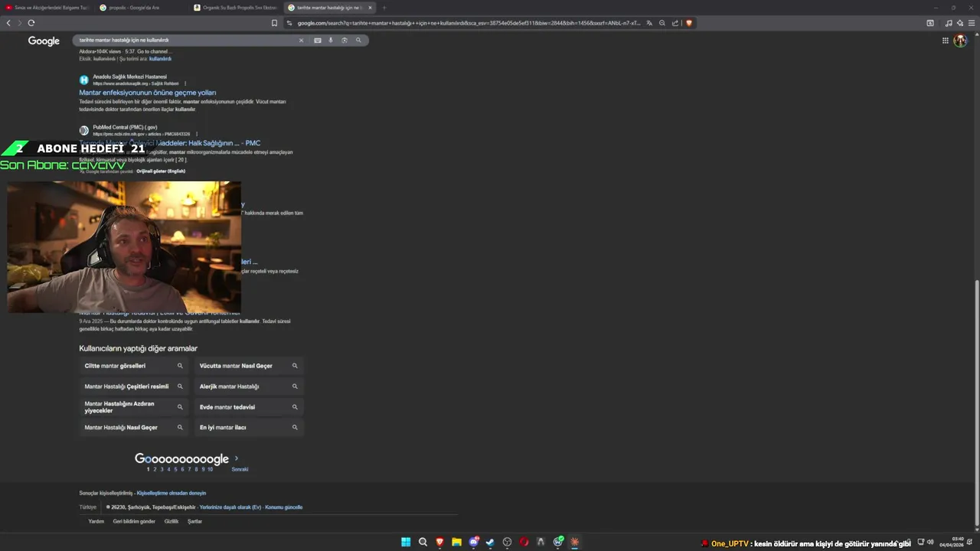Screen dimensions: 980x551
Task: Start voice search with the microphone icon
Action: 331,41
